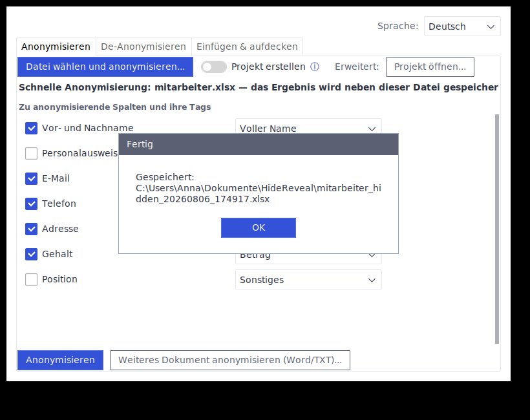The height and width of the screenshot is (420, 530).
Task: Click the Projekt öffnen button
Action: coord(430,67)
